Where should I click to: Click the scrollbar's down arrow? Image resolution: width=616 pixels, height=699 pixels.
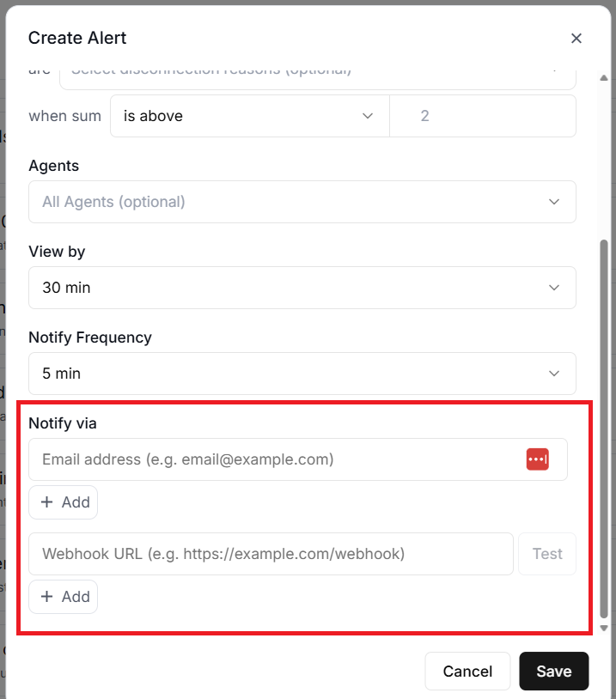pos(605,628)
